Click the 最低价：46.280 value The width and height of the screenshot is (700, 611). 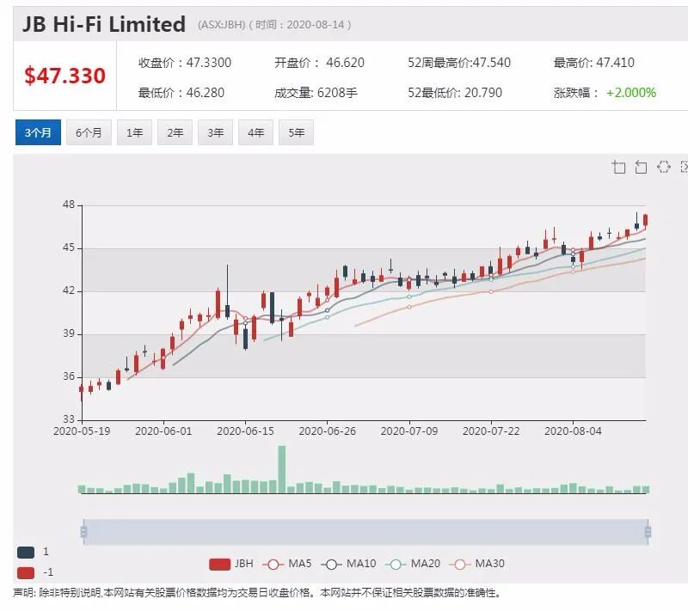(x=181, y=93)
